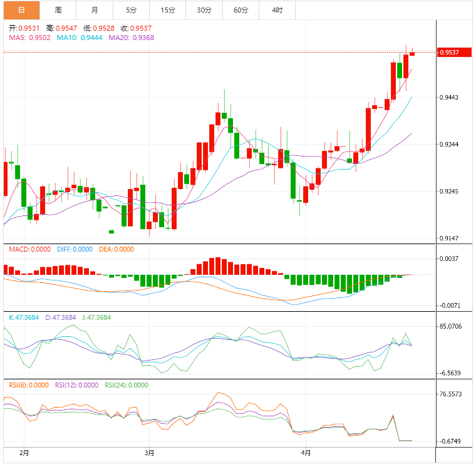The image size is (476, 472).
Task: Switch to the 月 monthly tab
Action: point(95,10)
